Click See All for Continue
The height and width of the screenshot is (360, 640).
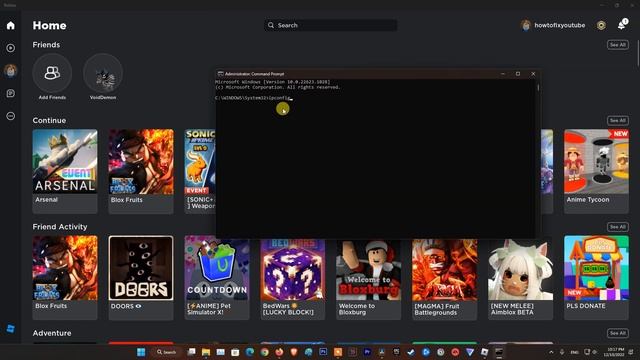[618, 120]
